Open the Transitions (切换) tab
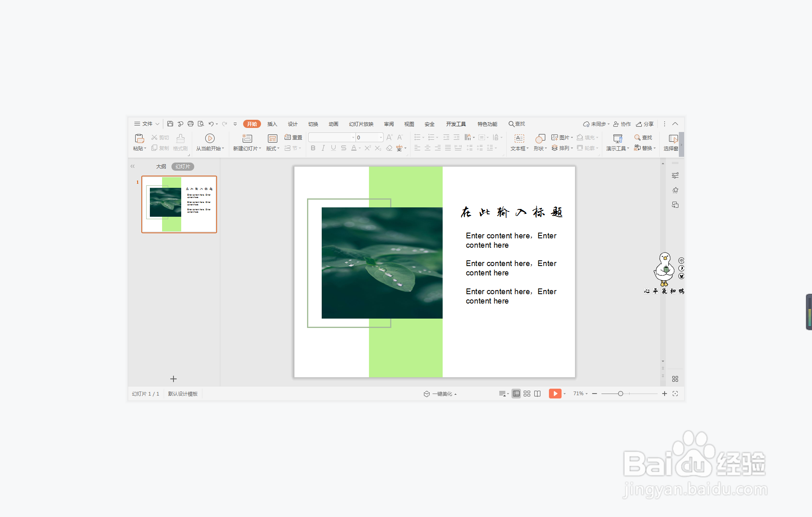 [x=313, y=124]
